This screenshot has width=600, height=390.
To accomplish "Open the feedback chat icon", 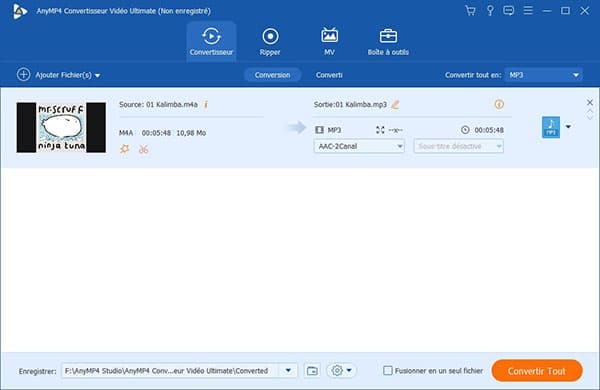I will pos(509,11).
